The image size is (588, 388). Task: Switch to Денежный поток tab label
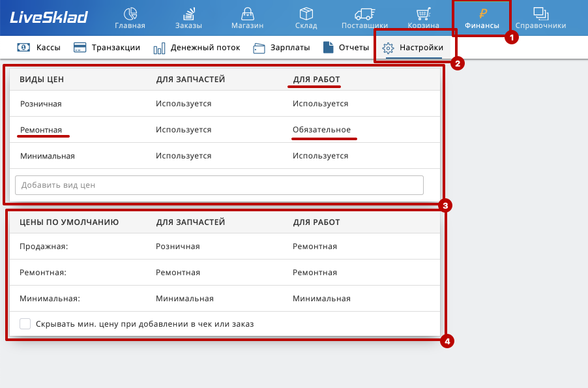pos(205,48)
